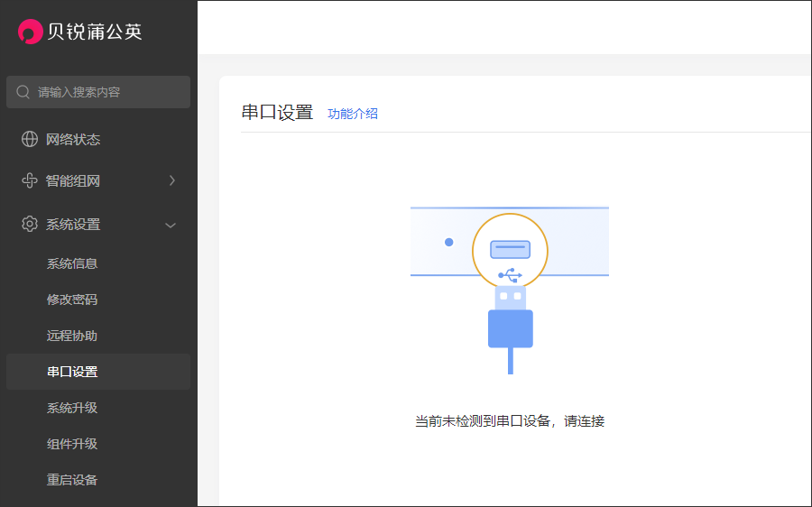812x507 pixels.
Task: Click the 串口设置 page heading
Action: pyautogui.click(x=278, y=113)
